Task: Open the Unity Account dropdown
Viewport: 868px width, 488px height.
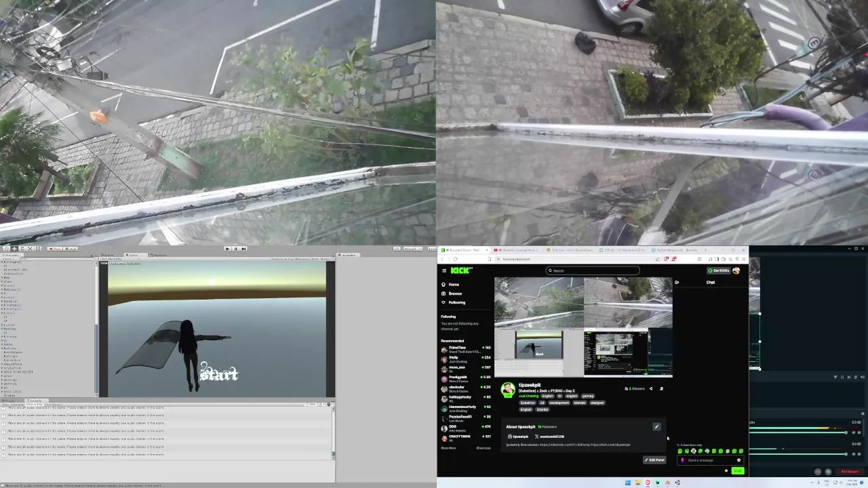Action: coord(413,249)
